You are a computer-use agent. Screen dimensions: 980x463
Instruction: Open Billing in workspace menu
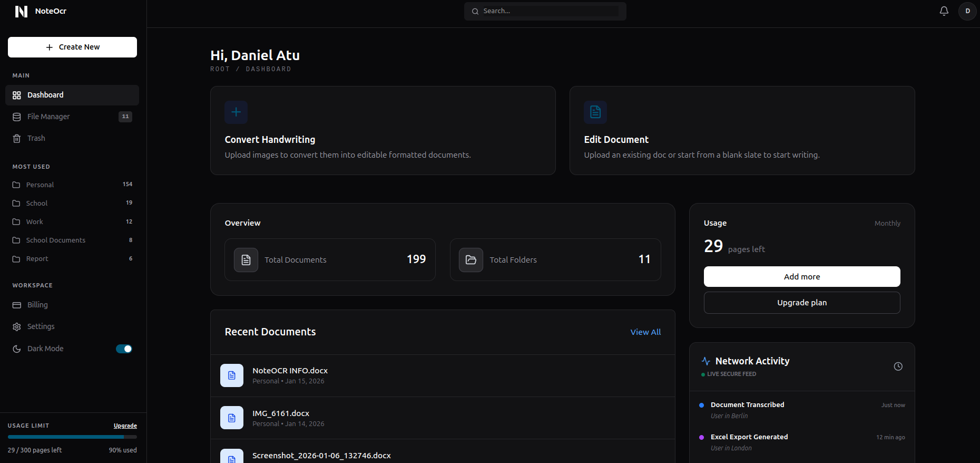[x=72, y=305]
